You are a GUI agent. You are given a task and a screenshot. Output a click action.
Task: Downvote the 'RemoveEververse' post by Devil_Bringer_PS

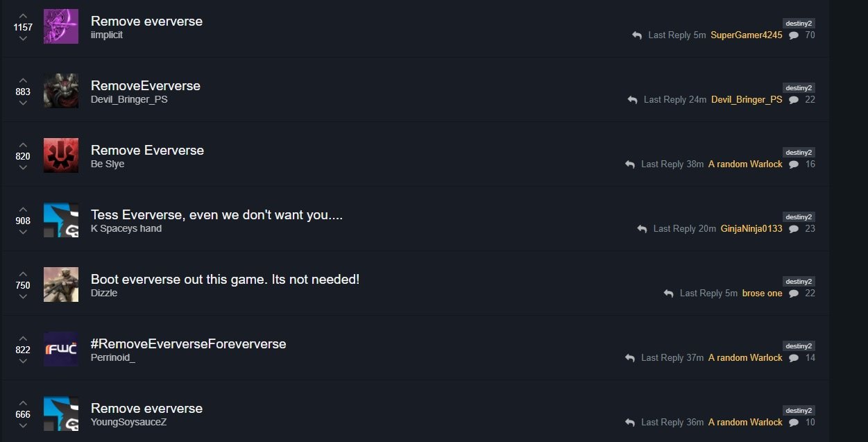tap(23, 103)
